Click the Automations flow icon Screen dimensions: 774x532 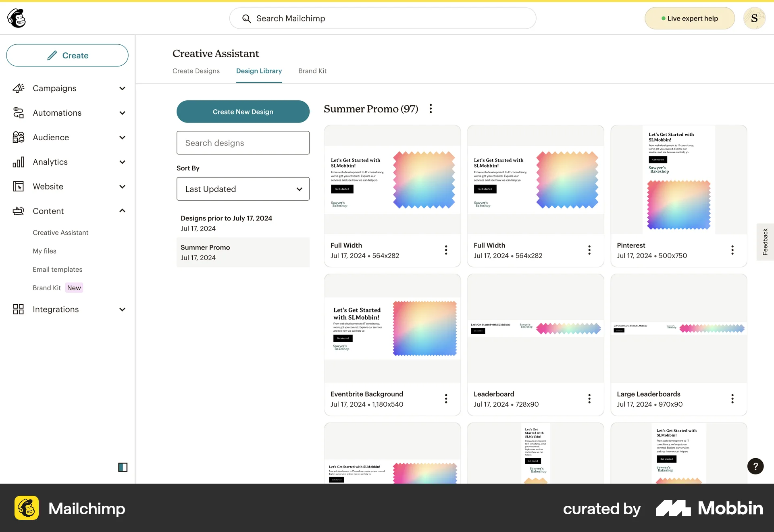(19, 113)
